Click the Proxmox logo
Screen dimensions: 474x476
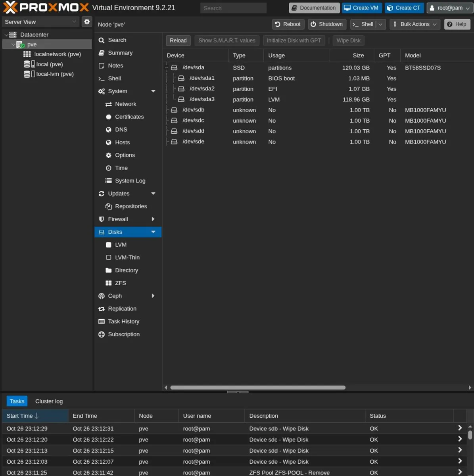click(x=46, y=8)
